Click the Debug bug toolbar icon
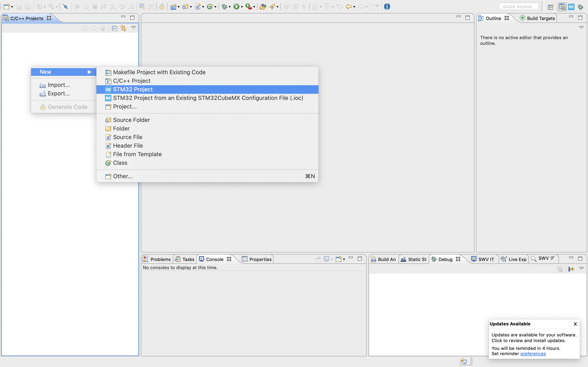 click(224, 7)
